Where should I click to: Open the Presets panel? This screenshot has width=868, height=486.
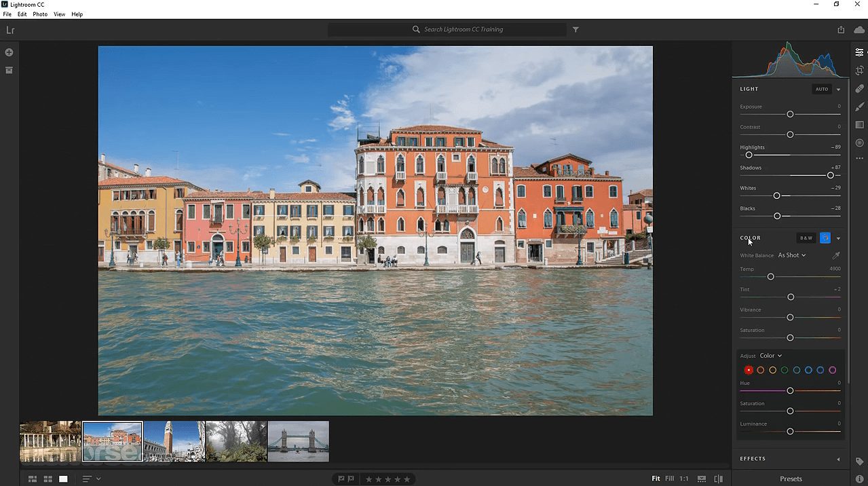pyautogui.click(x=790, y=478)
